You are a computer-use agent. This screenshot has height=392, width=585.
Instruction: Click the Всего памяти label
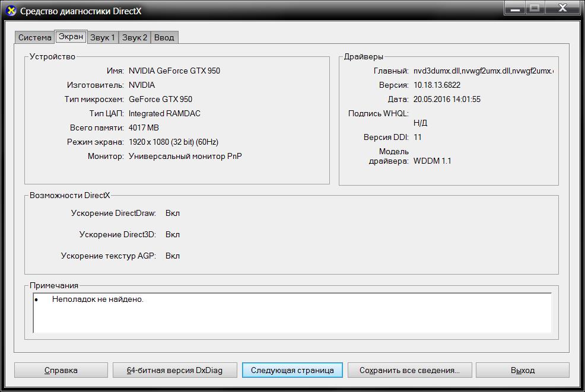[x=97, y=128]
